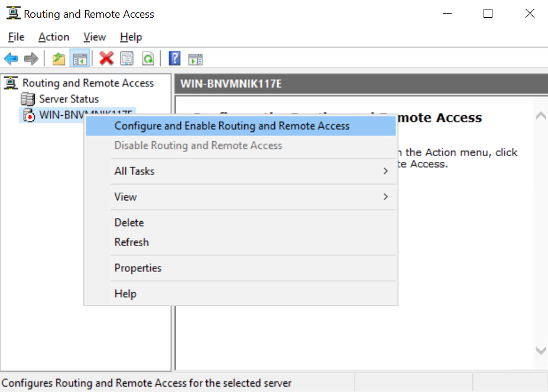Maximize the Routing and Remote Access window

(x=488, y=14)
